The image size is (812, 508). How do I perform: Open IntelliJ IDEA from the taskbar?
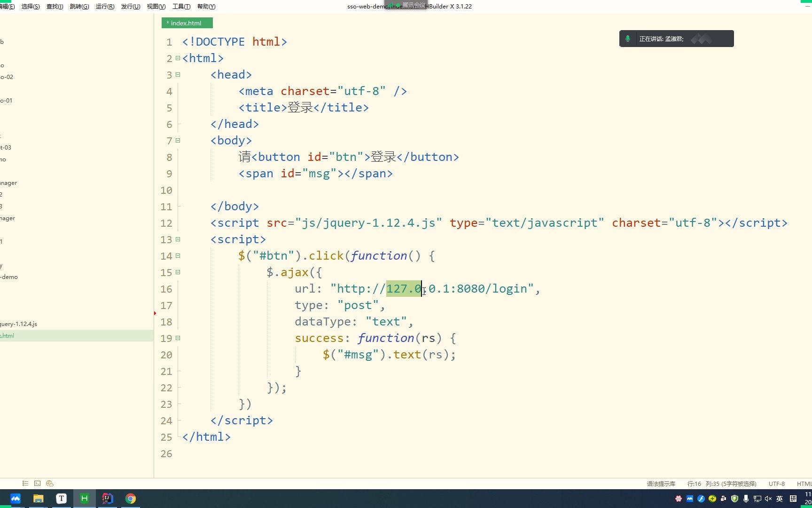tap(108, 499)
